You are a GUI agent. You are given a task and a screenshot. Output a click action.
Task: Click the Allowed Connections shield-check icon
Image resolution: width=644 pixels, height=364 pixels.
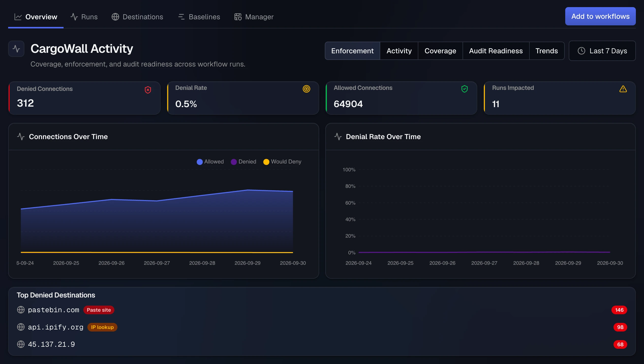(465, 89)
